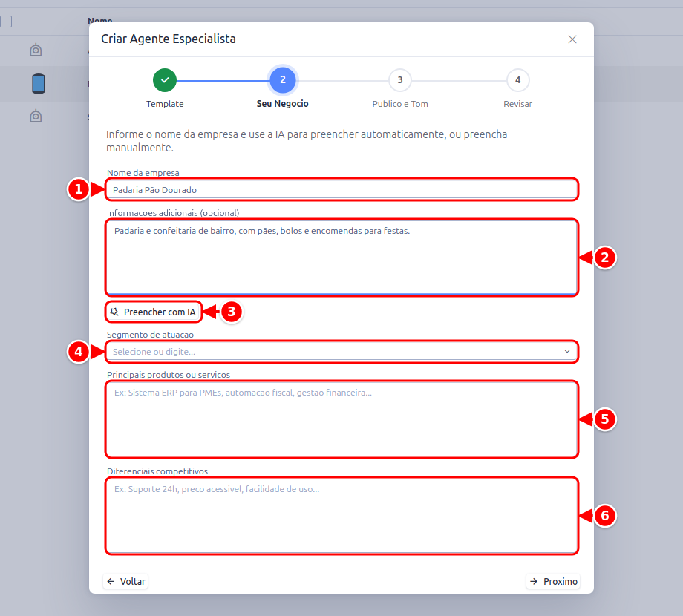Click the sparkle icon in Preencher com IA

(x=114, y=312)
